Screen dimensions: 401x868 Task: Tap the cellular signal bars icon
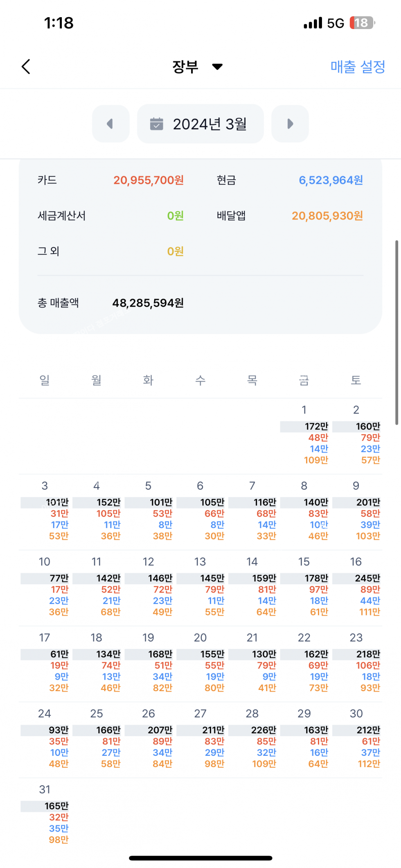click(313, 23)
